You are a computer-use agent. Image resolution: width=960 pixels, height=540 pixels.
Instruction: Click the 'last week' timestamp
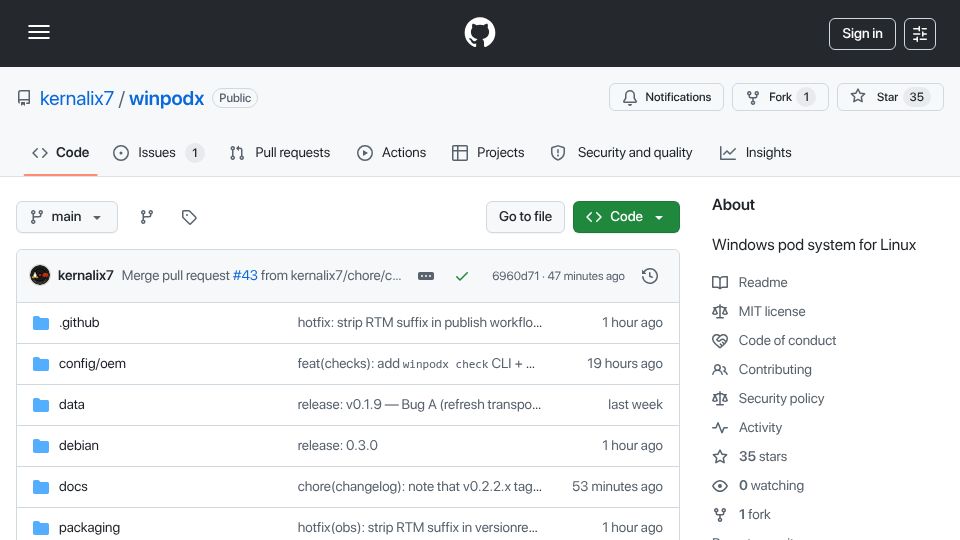tap(635, 405)
